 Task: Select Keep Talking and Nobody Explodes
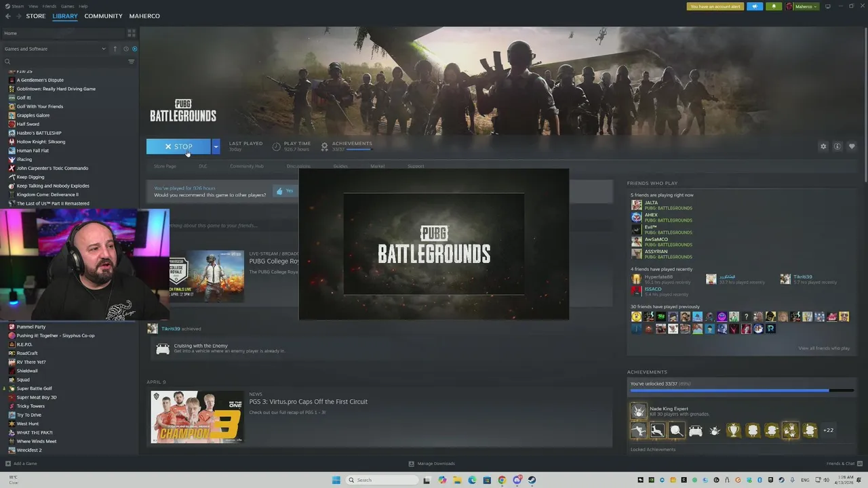[53, 186]
